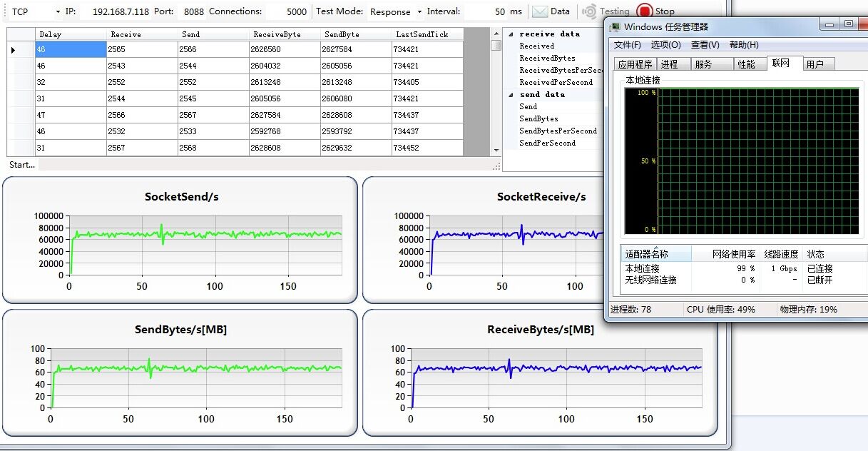Click the data grid scroll-down arrow
868x451 pixels.
(x=496, y=151)
